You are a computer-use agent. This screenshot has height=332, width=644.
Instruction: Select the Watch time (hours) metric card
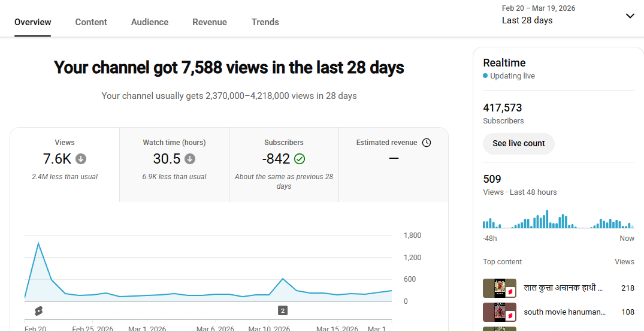174,164
